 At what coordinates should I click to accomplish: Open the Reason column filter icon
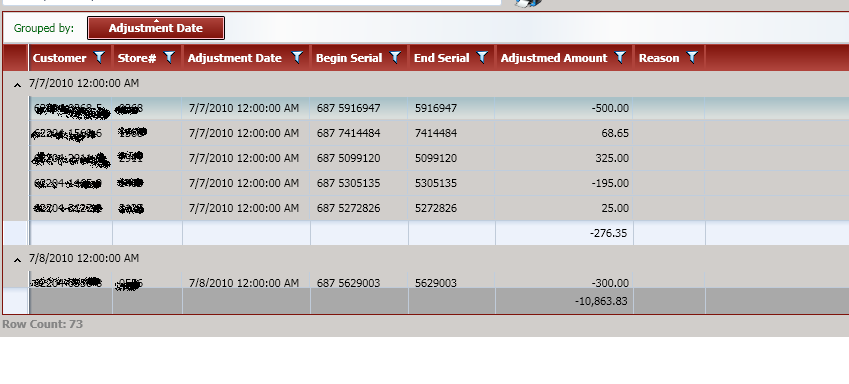(x=692, y=57)
